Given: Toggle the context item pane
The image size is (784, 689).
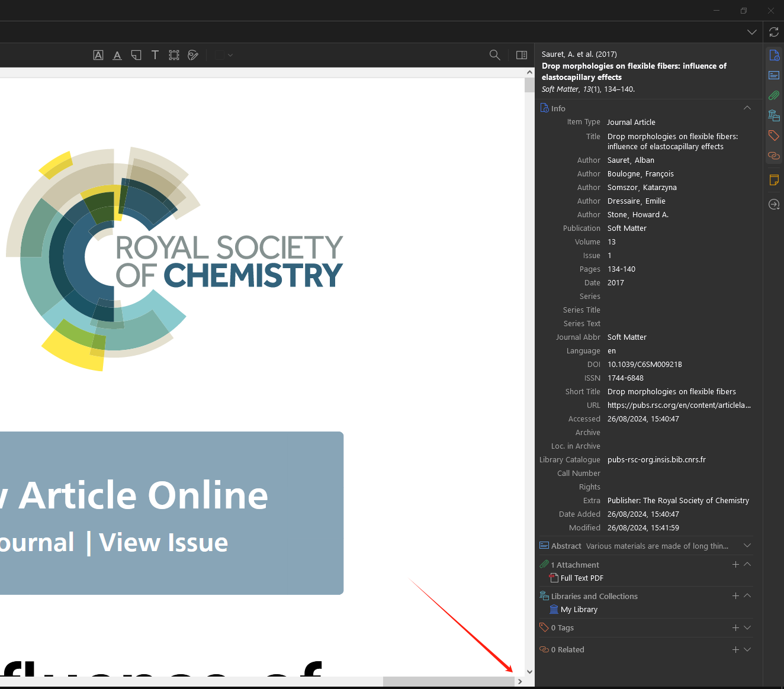Looking at the screenshot, I should click(x=522, y=55).
